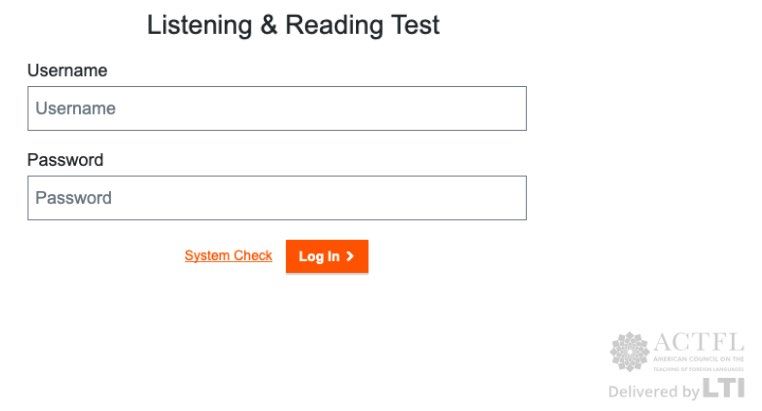Click the Listening & Reading Test heading
Image resolution: width=762 pixels, height=411 pixels.
pyautogui.click(x=293, y=25)
